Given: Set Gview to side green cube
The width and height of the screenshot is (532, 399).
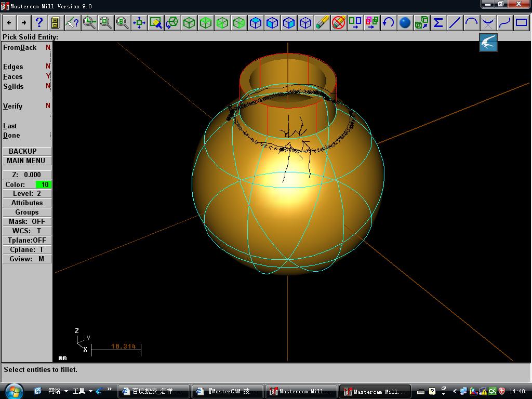Looking at the screenshot, I should (239, 23).
